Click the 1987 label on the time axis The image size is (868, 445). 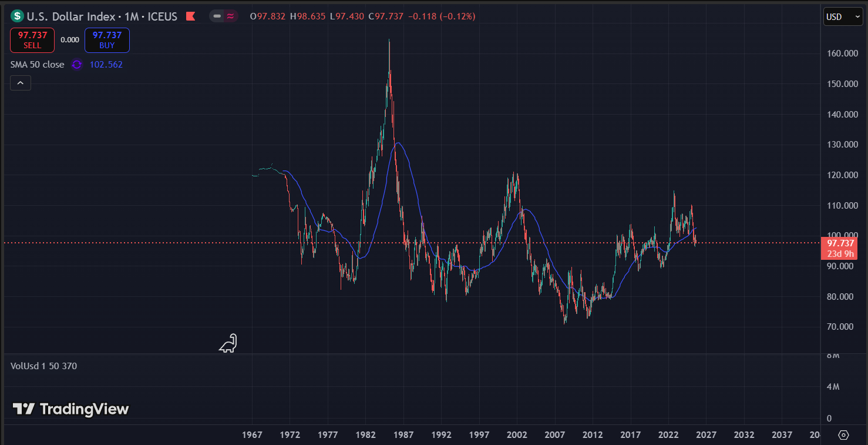point(403,435)
